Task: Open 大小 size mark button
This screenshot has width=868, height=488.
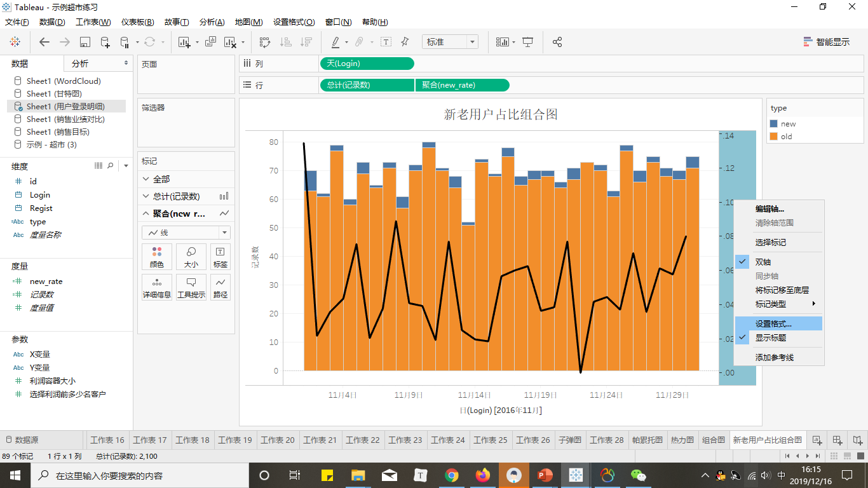Action: pyautogui.click(x=191, y=257)
